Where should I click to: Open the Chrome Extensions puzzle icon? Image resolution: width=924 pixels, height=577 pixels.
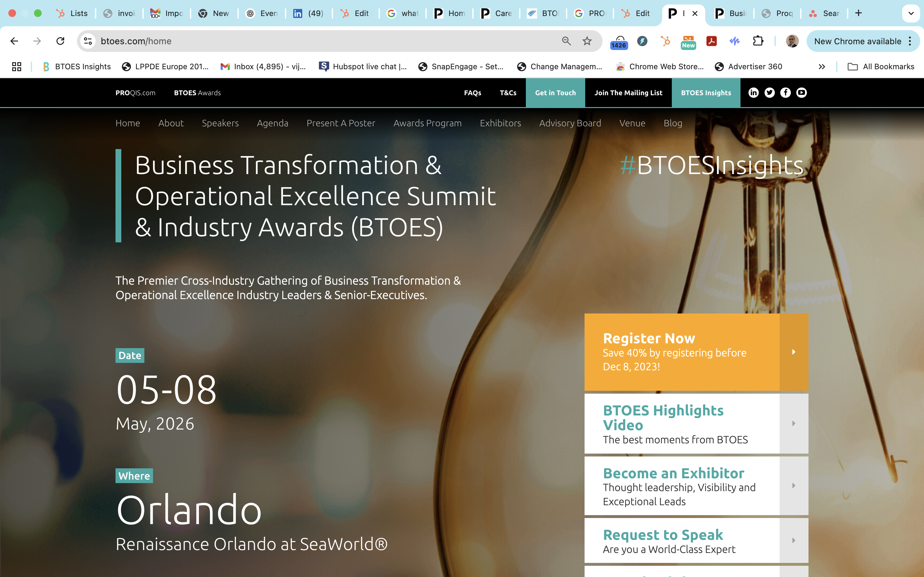click(x=758, y=41)
